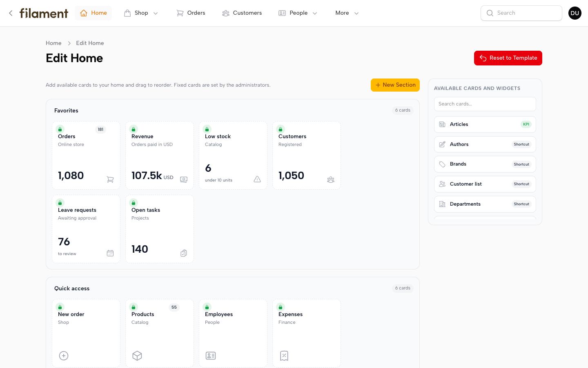588x368 pixels.
Task: Expand the Shop dropdown menu
Action: [x=141, y=13]
